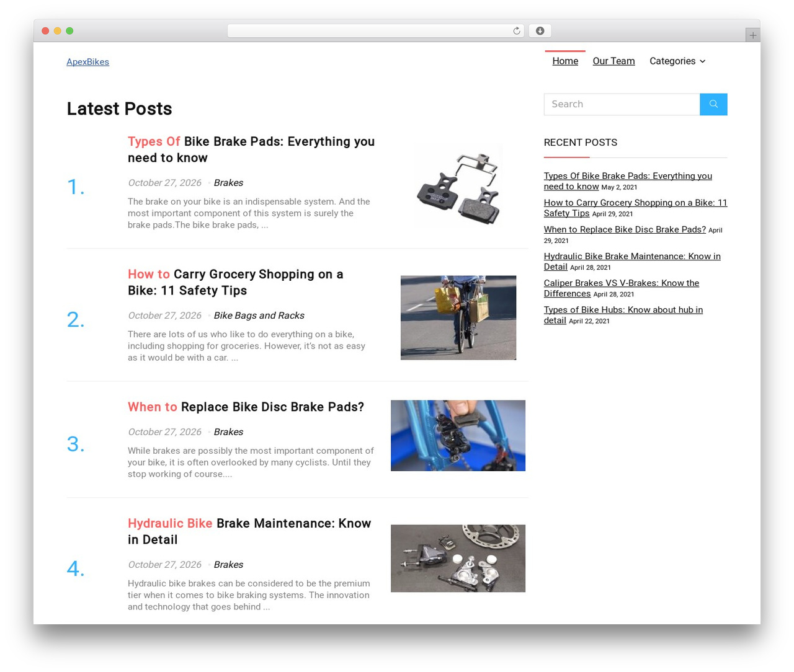This screenshot has height=672, width=794.
Task: Open recent post 'Types of Bike Hubs'
Action: [x=623, y=314]
